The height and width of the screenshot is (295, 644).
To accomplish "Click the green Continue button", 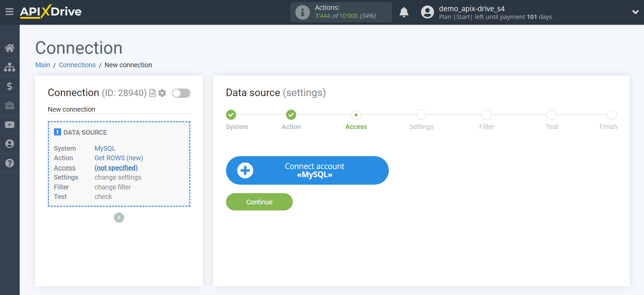I will (x=259, y=202).
